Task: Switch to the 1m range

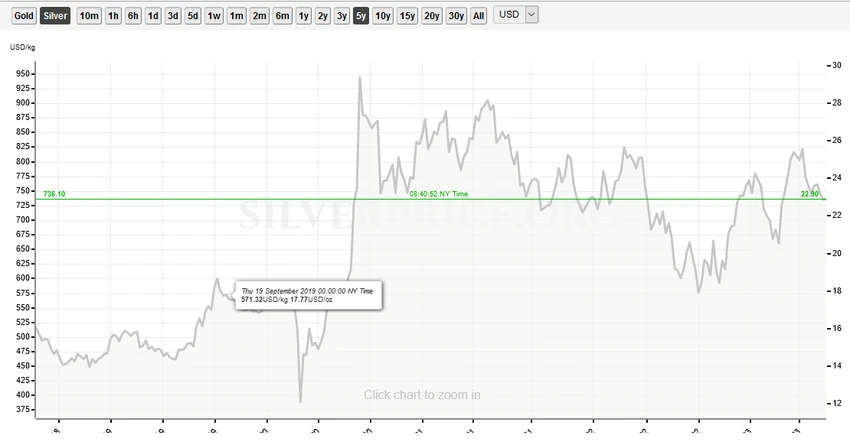Action: point(236,16)
